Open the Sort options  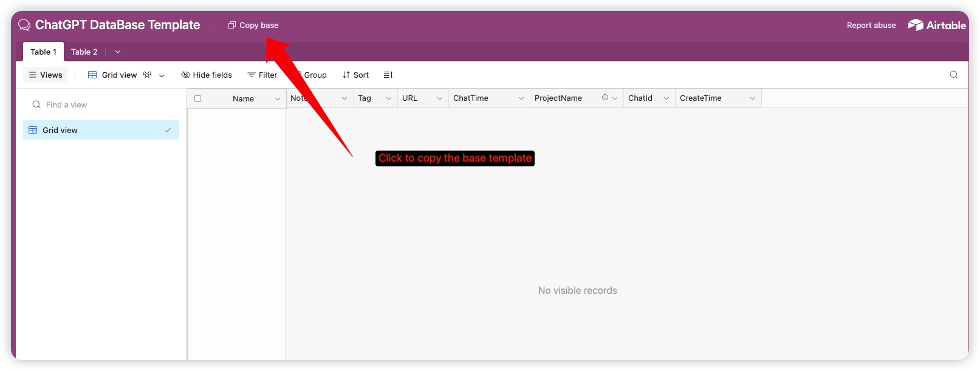click(355, 75)
